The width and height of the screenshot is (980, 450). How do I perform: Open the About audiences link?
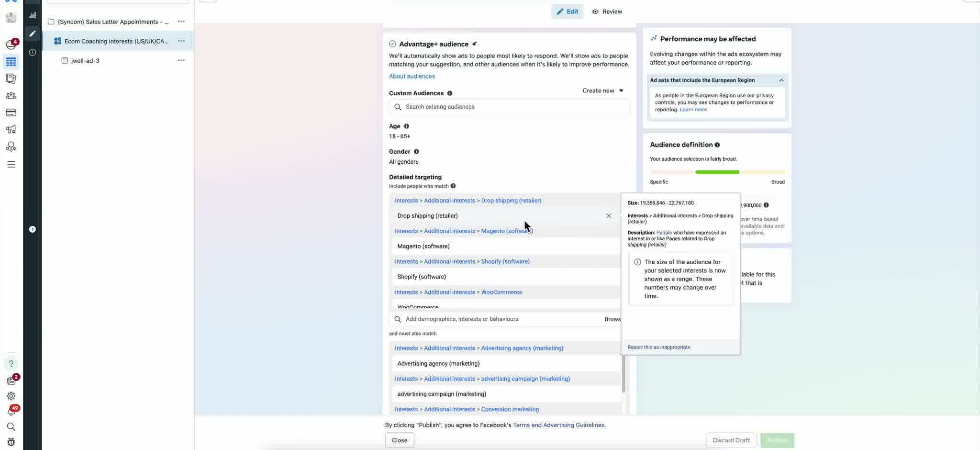click(x=412, y=76)
